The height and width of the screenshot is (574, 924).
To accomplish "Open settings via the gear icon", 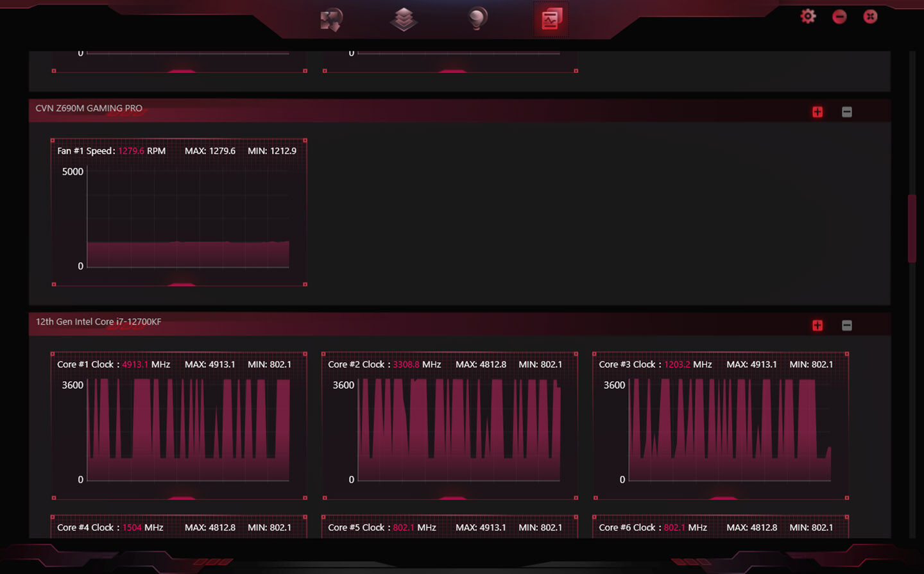I will 808,16.
